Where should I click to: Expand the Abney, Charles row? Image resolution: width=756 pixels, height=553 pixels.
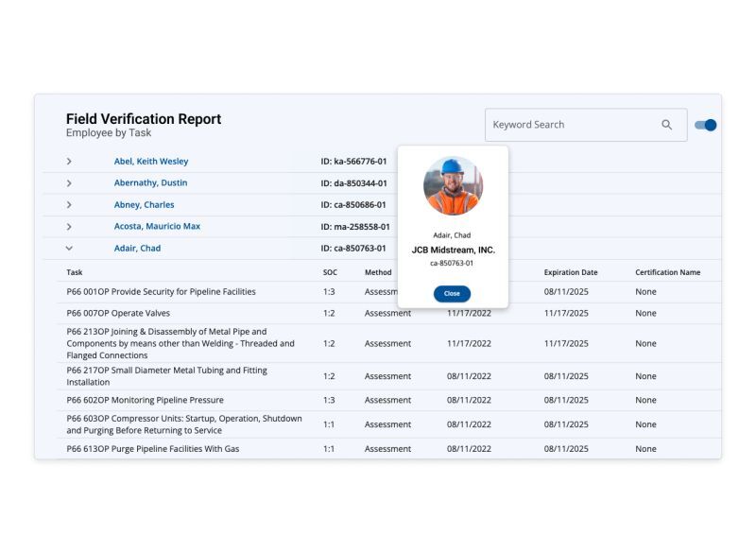click(x=68, y=204)
